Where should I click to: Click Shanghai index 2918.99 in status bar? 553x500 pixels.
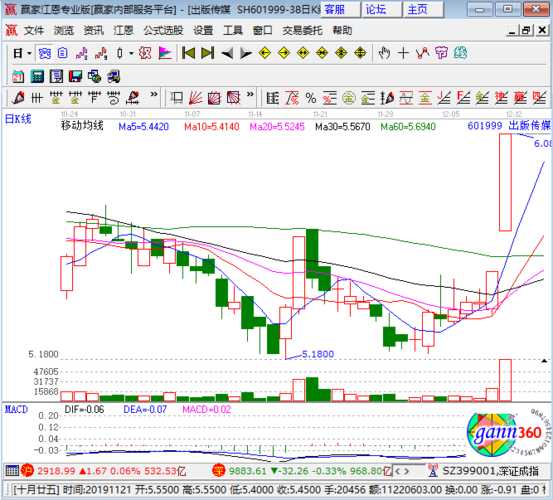tap(56, 471)
